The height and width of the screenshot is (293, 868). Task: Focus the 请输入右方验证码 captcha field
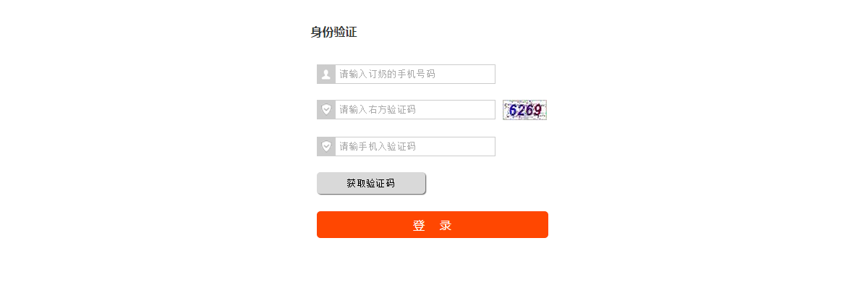coord(415,109)
